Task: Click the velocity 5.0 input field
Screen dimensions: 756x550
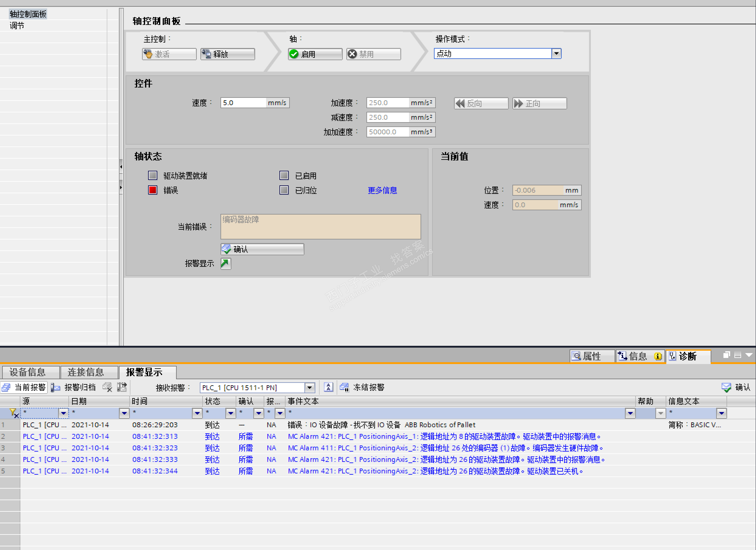Action: tap(243, 103)
